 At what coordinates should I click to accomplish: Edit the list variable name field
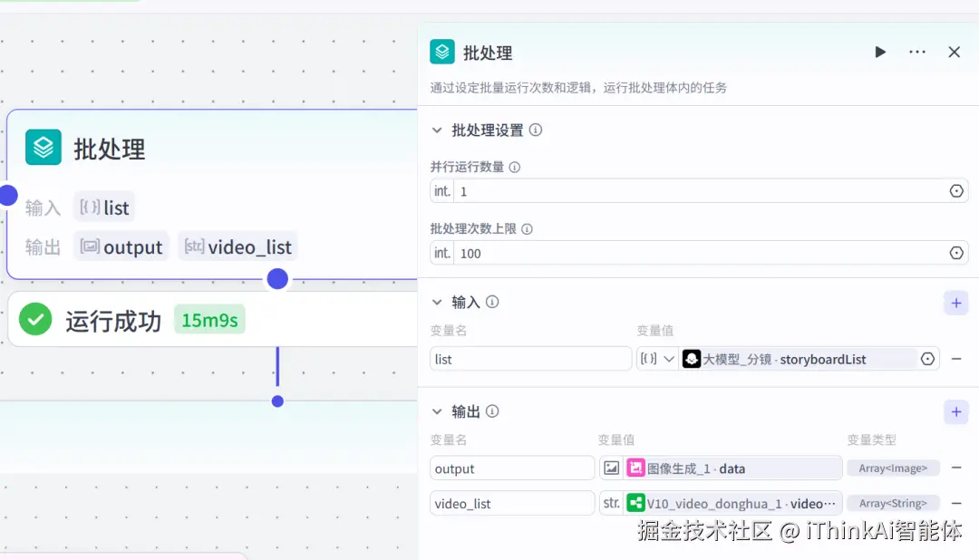pyautogui.click(x=530, y=359)
